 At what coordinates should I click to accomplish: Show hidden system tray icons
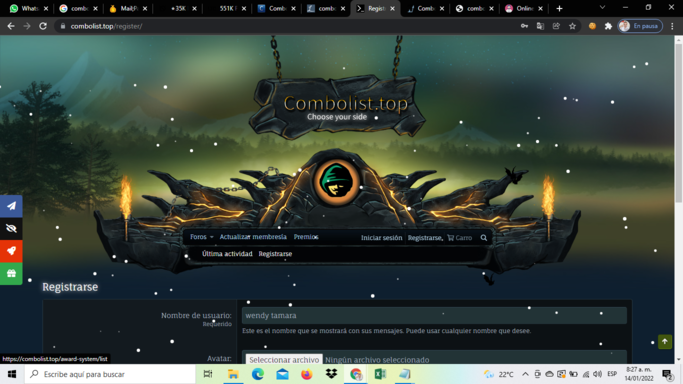[x=525, y=374]
